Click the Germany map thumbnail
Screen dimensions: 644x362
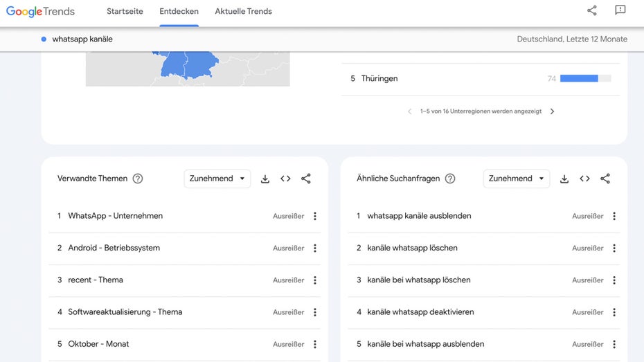coord(188,69)
